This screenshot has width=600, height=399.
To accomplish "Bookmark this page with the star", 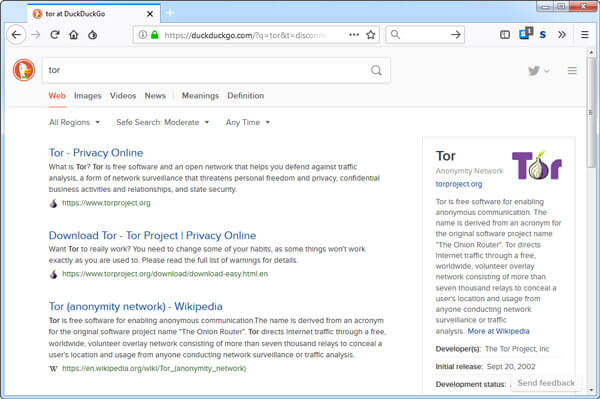I will [x=370, y=35].
